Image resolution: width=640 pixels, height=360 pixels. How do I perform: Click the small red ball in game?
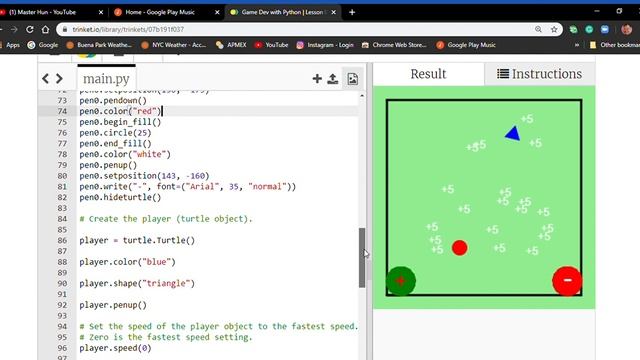(460, 248)
